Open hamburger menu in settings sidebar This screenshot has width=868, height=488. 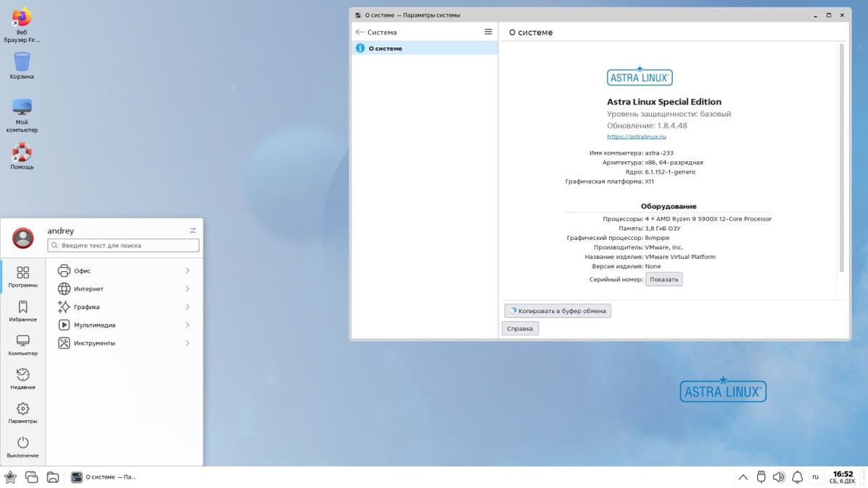coord(488,32)
